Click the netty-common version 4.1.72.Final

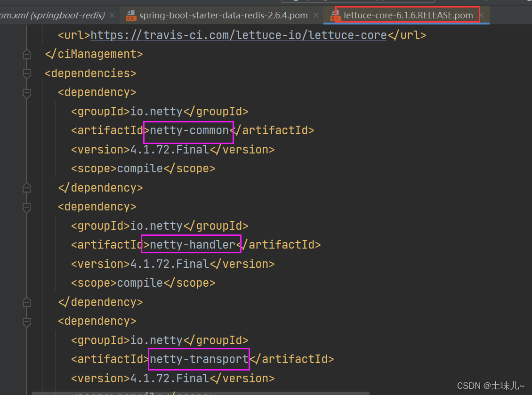click(x=169, y=150)
